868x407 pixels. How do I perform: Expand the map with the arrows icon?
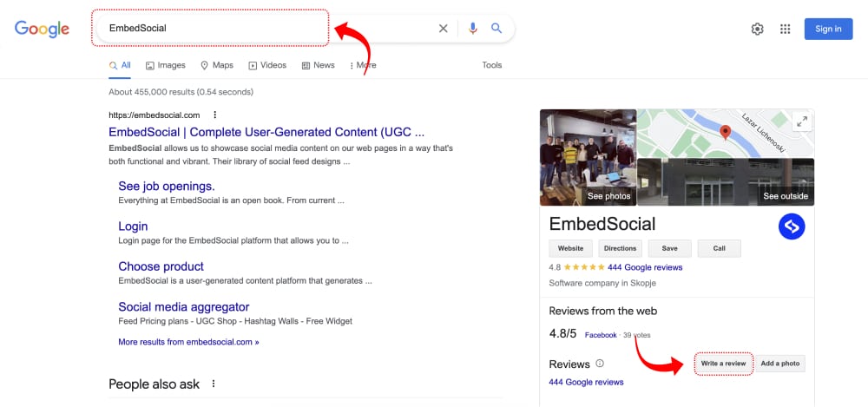(x=801, y=122)
